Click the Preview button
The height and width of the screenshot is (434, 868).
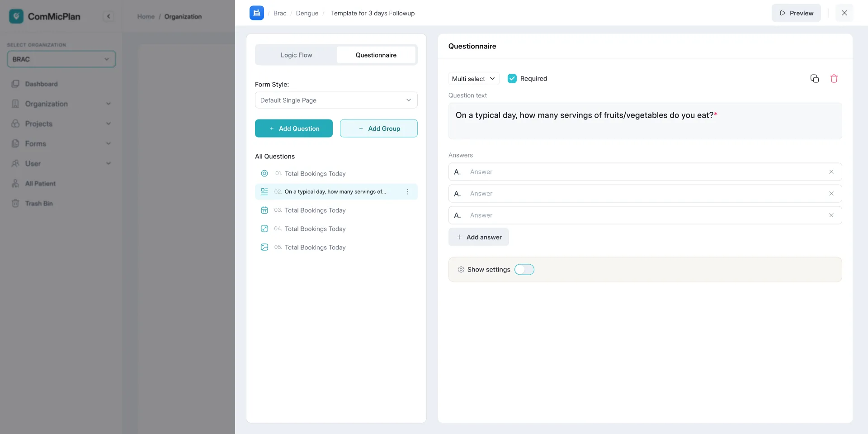(x=797, y=13)
